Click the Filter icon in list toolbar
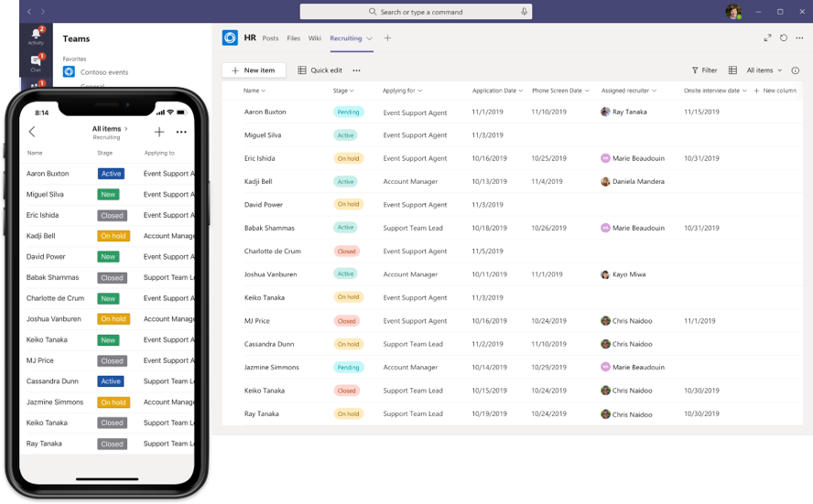The image size is (813, 504). (x=704, y=70)
